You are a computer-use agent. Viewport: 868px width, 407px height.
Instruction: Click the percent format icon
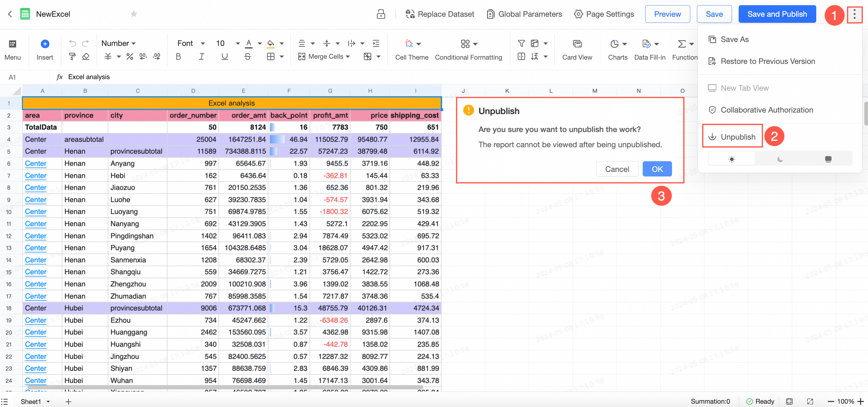(x=129, y=57)
